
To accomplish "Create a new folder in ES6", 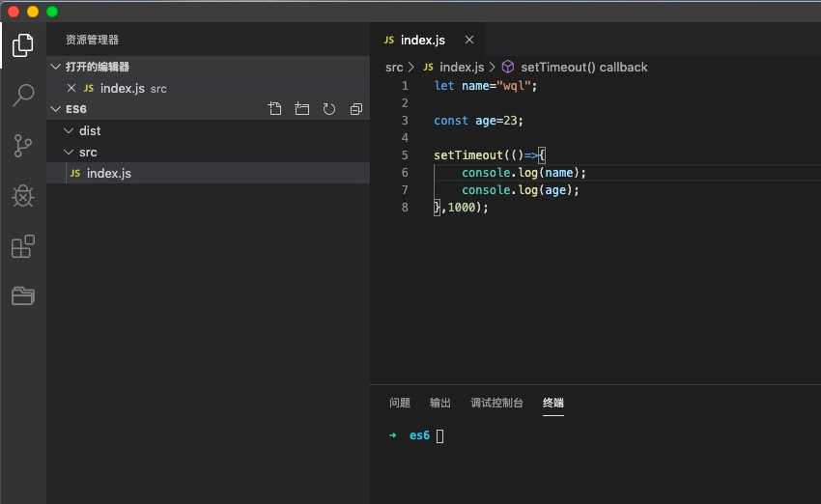I will click(302, 109).
